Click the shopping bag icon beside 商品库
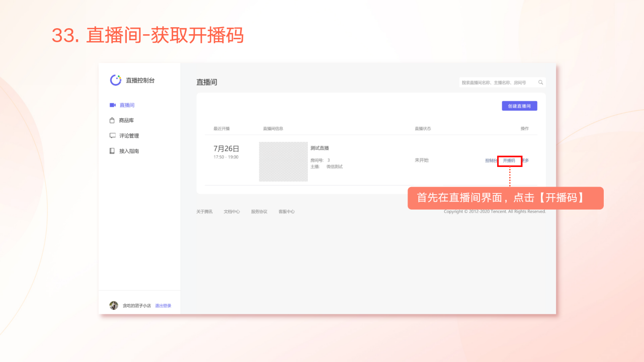The height and width of the screenshot is (362, 644). click(x=113, y=120)
